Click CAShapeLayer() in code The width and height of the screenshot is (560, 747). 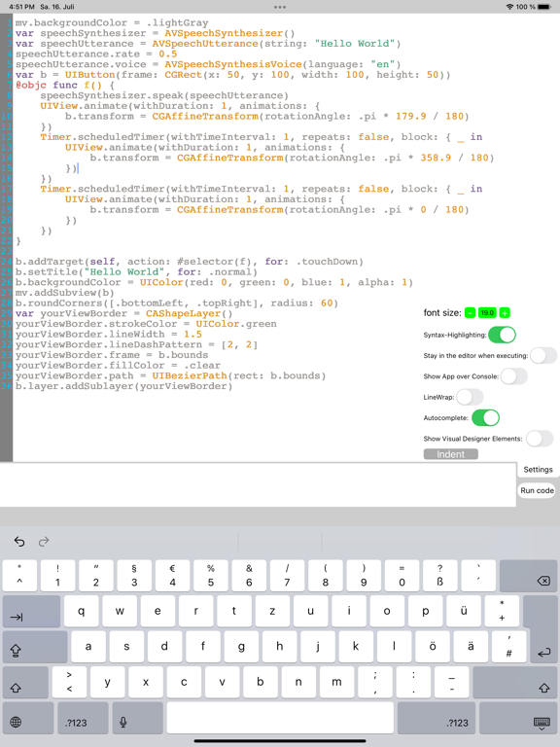(x=189, y=313)
